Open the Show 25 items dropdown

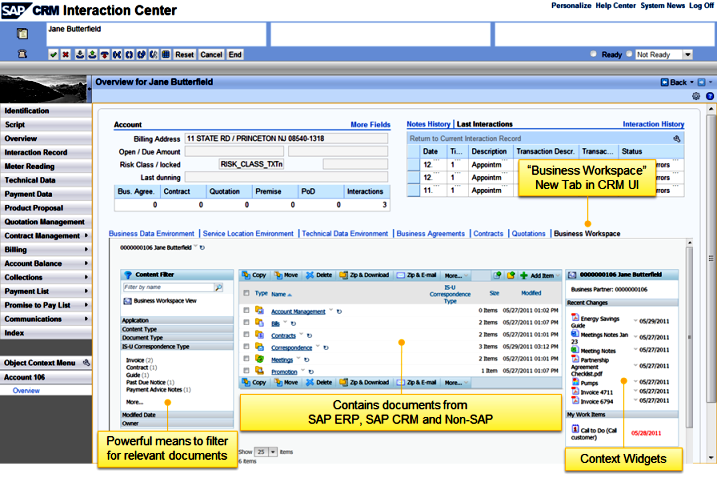[x=273, y=452]
